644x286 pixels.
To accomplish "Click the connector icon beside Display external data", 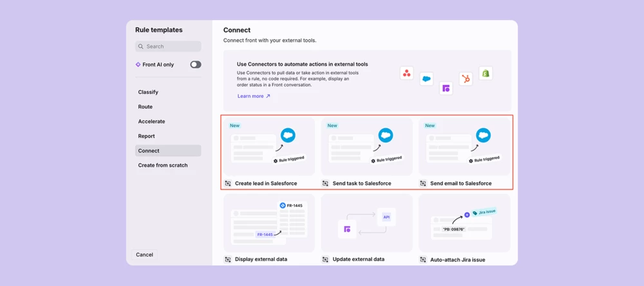I will (x=228, y=260).
